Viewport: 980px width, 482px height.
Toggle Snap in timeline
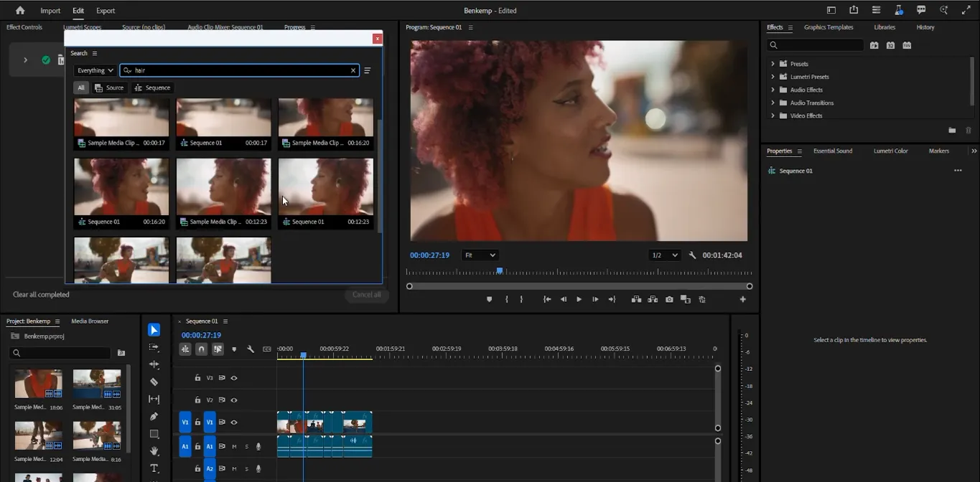point(201,349)
